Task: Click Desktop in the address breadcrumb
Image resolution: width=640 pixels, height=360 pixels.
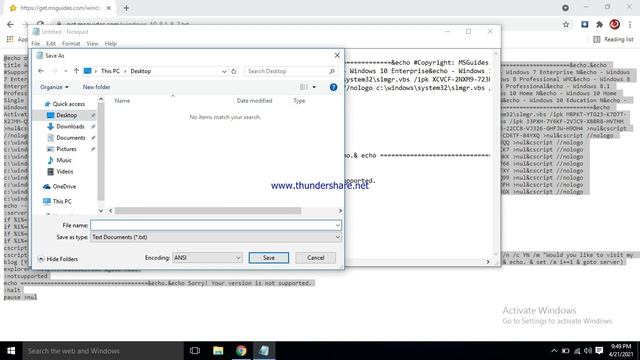Action: [x=140, y=71]
